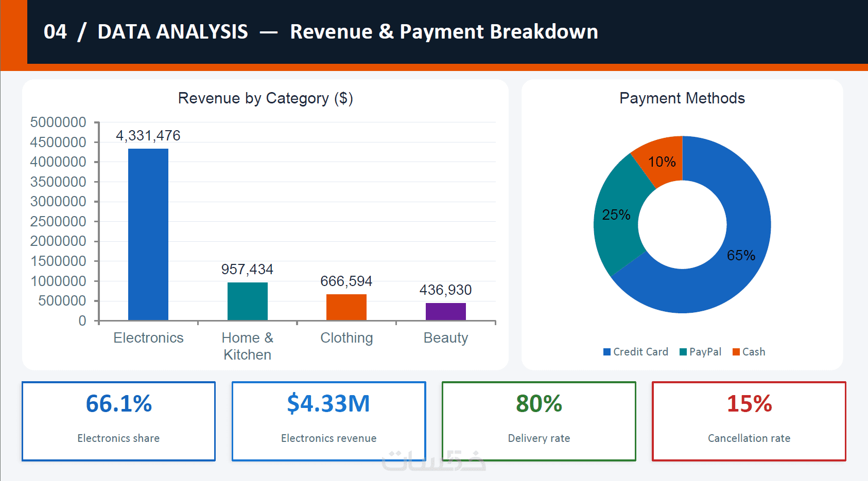This screenshot has width=868, height=481.
Task: Click the 1000000 axis value
Action: click(x=58, y=281)
